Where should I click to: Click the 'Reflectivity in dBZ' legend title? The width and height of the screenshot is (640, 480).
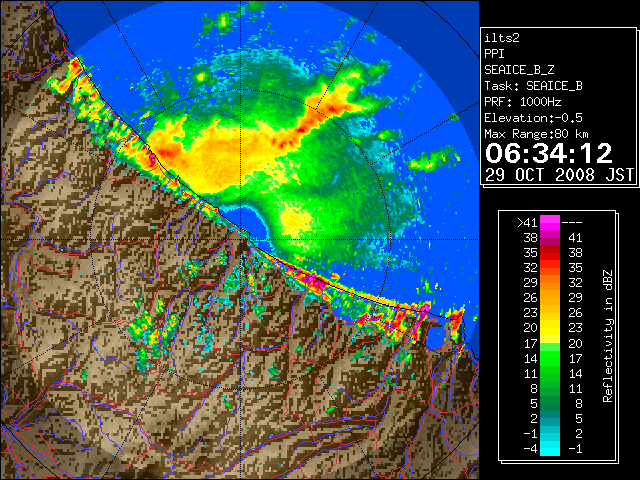coord(608,336)
